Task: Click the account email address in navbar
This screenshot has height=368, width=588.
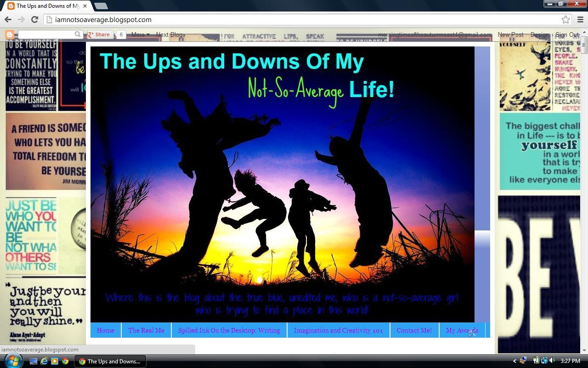Action: click(x=434, y=34)
